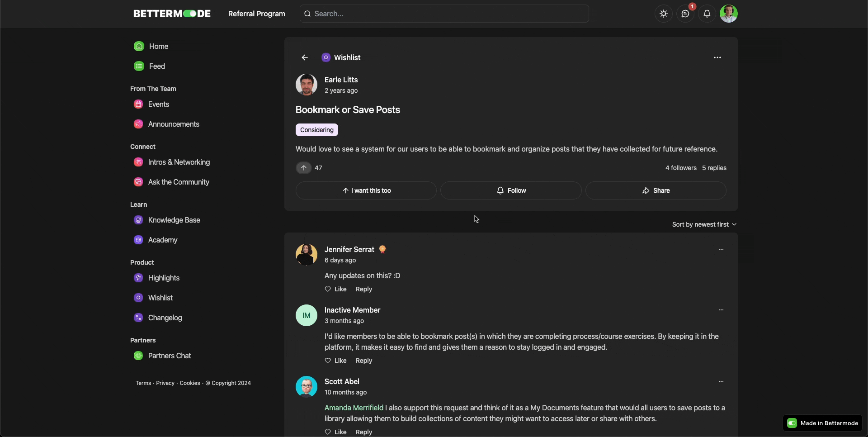Like the Inactive Member comment
Image resolution: width=868 pixels, height=437 pixels.
coord(335,361)
